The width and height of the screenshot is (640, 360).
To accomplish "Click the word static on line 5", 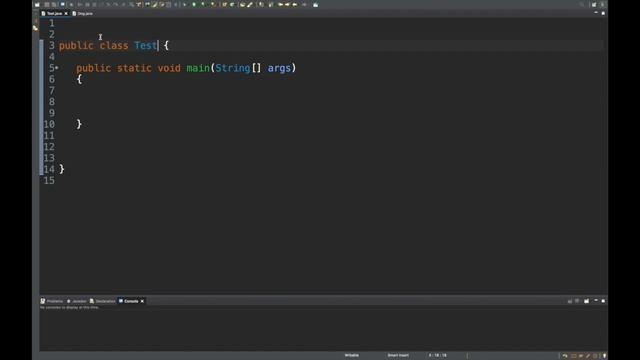I will 134,68.
